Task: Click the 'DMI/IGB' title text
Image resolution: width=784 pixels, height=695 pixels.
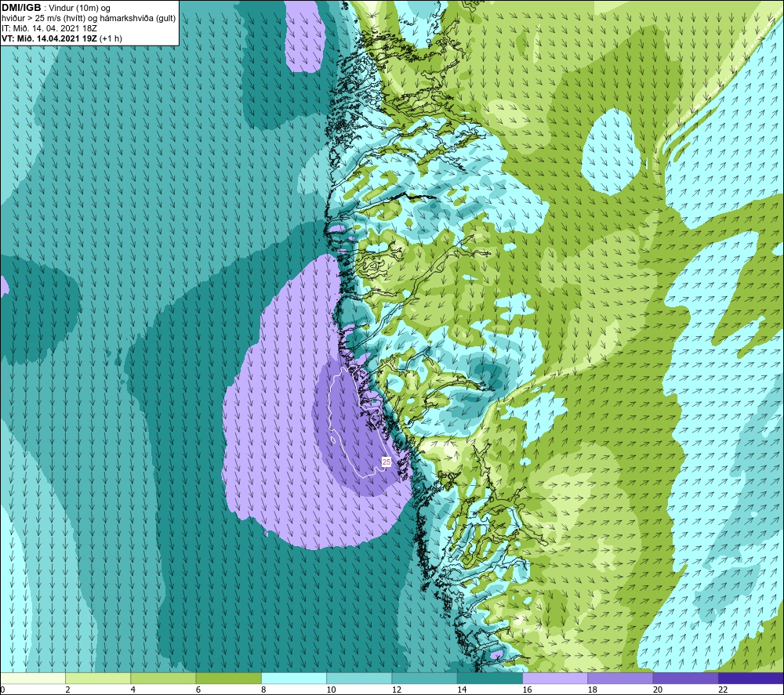Action: click(x=21, y=8)
